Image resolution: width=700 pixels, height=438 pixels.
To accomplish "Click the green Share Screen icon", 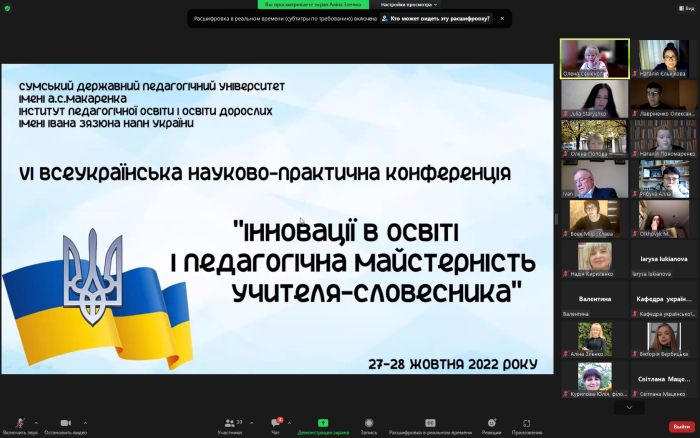I will 322,423.
